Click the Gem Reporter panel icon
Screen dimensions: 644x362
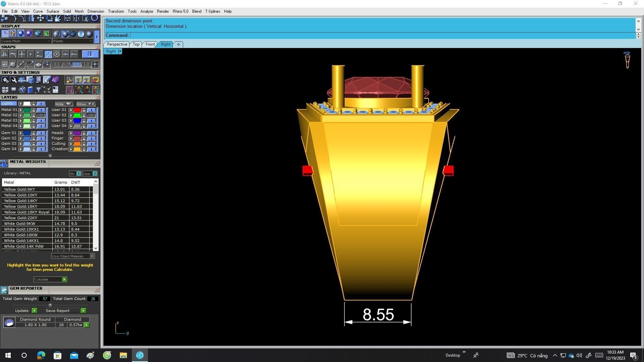click(4, 290)
